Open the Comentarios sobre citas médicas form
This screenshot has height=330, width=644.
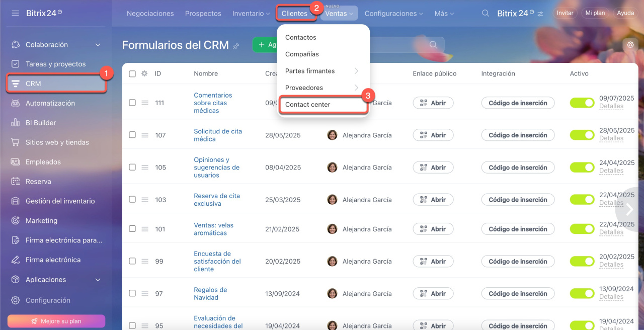(x=213, y=103)
